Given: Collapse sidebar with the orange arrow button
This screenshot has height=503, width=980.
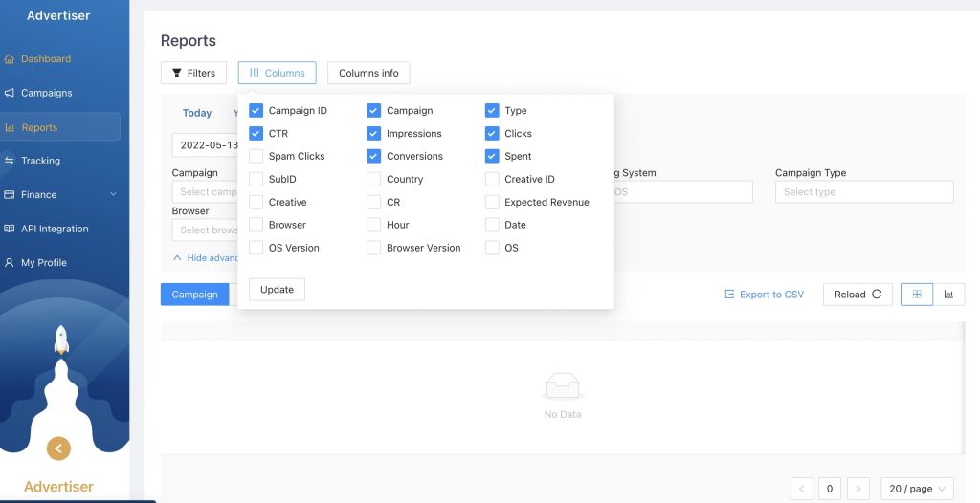Looking at the screenshot, I should click(58, 448).
